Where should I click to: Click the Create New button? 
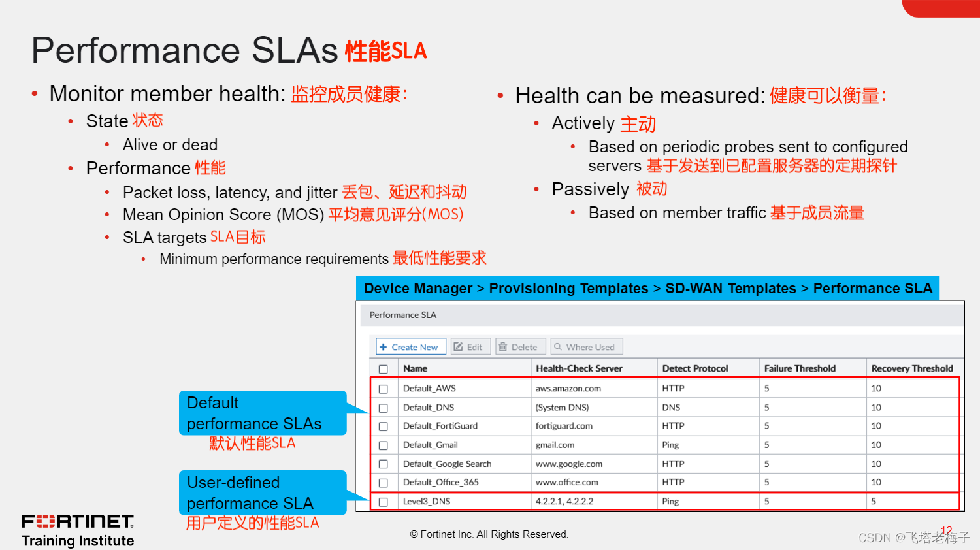[411, 347]
